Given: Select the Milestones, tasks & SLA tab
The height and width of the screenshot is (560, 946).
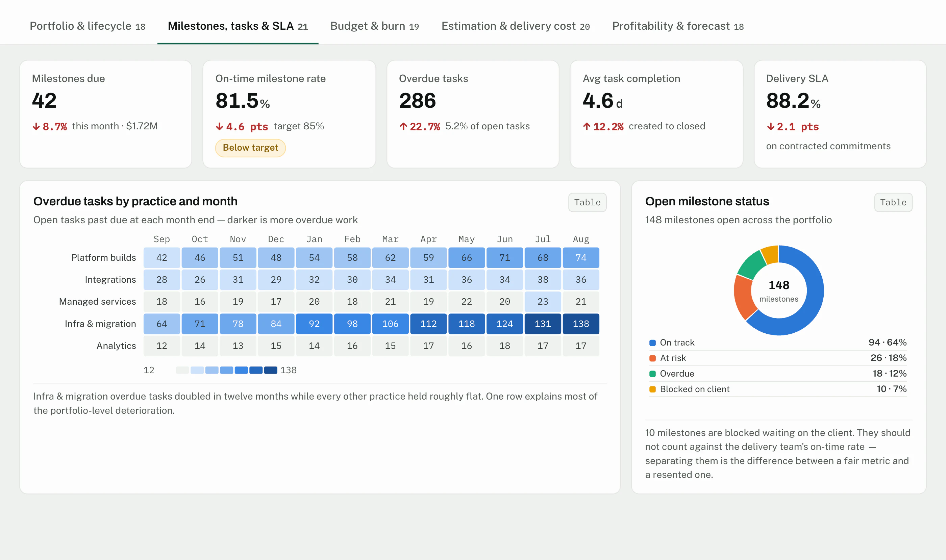Looking at the screenshot, I should coord(238,26).
